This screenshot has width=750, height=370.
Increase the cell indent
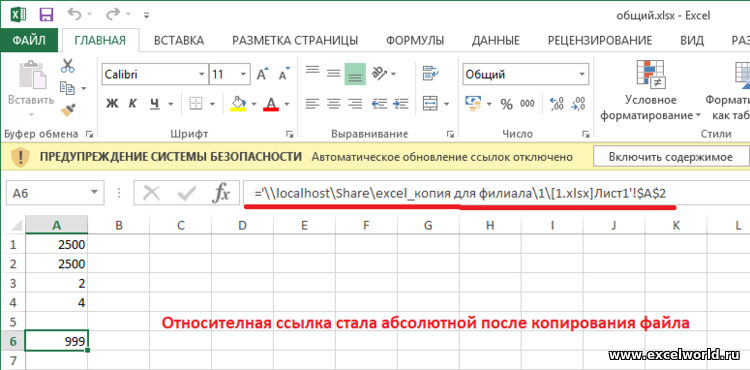click(x=401, y=103)
